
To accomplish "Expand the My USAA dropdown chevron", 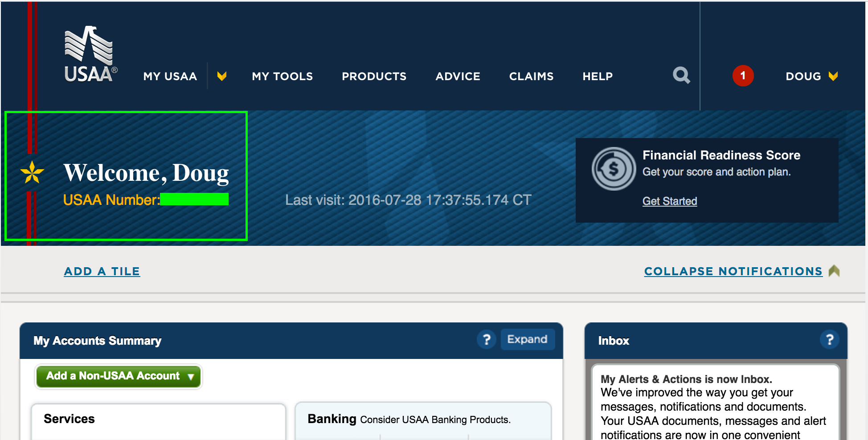I will tap(222, 76).
